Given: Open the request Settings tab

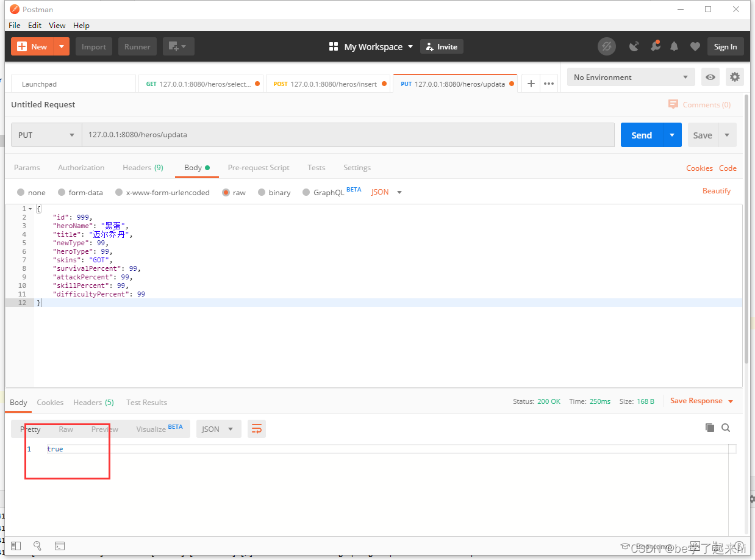Looking at the screenshot, I should [x=357, y=168].
